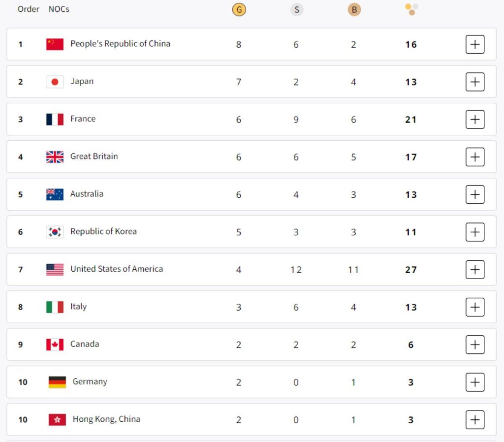Open the United States of America link
The width and height of the screenshot is (504, 442).
(116, 269)
